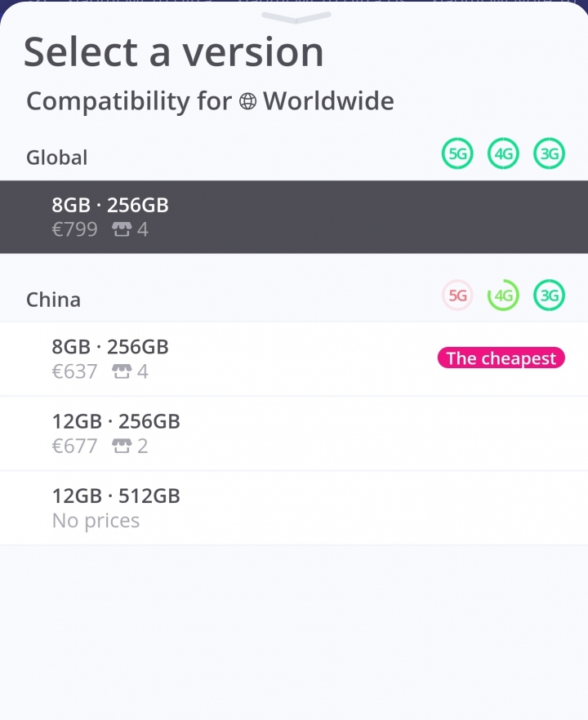Tap the China section header
588x720 pixels.
53,300
